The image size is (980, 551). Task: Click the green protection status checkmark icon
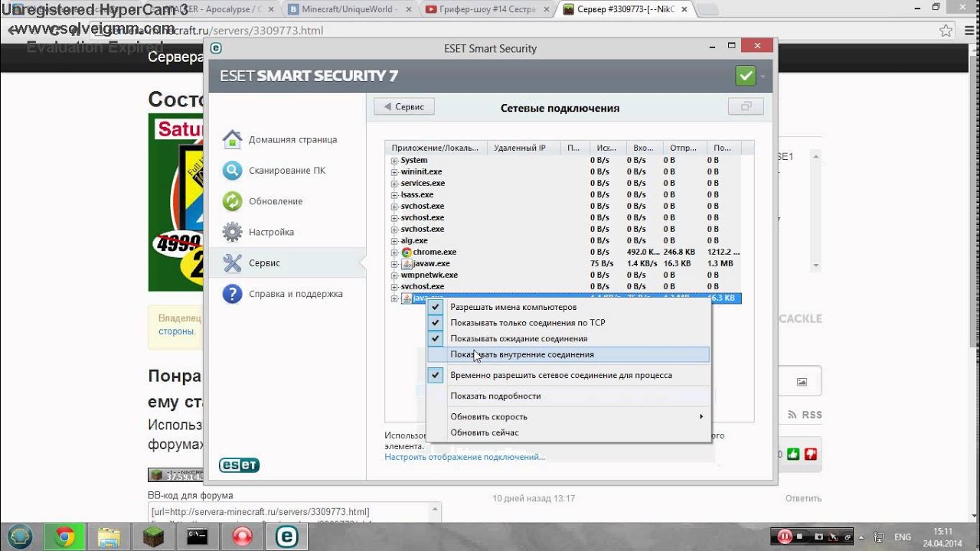pyautogui.click(x=745, y=76)
